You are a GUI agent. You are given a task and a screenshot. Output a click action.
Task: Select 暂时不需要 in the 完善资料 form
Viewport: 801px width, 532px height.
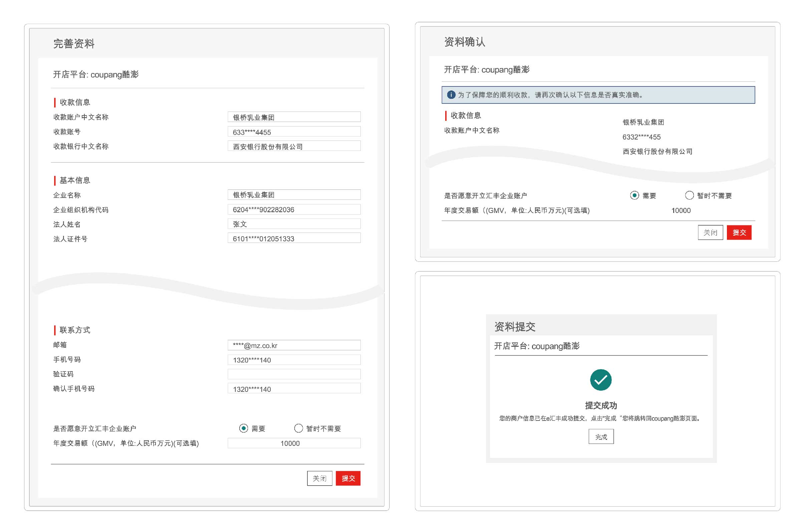pos(299,429)
